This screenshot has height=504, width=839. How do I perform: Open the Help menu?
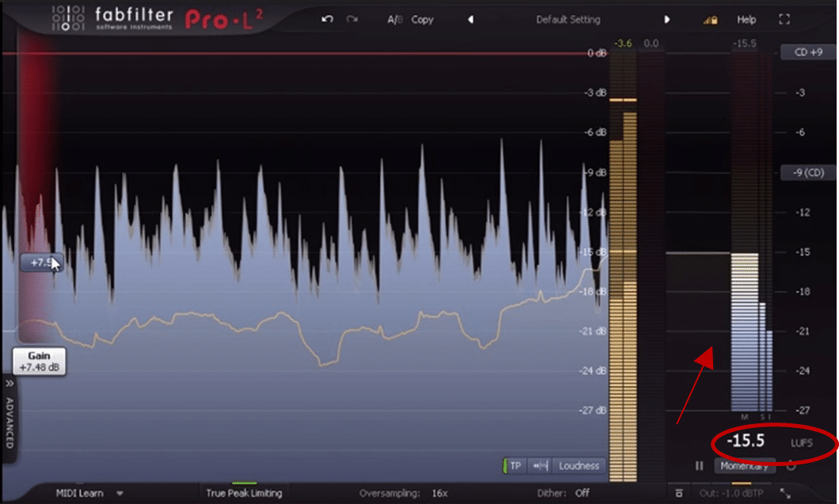click(x=746, y=20)
